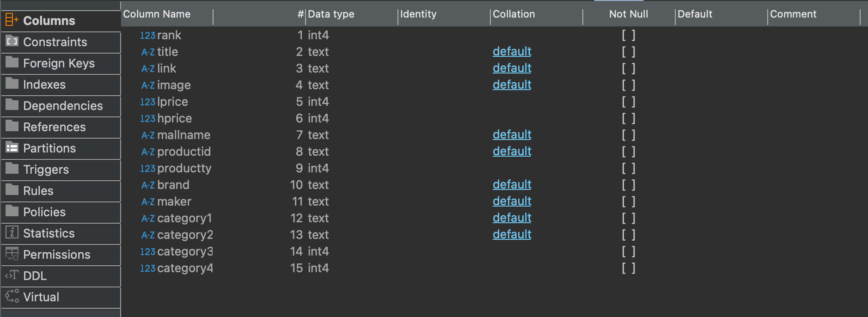
Task: Click the Statistics info icon
Action: coord(12,232)
